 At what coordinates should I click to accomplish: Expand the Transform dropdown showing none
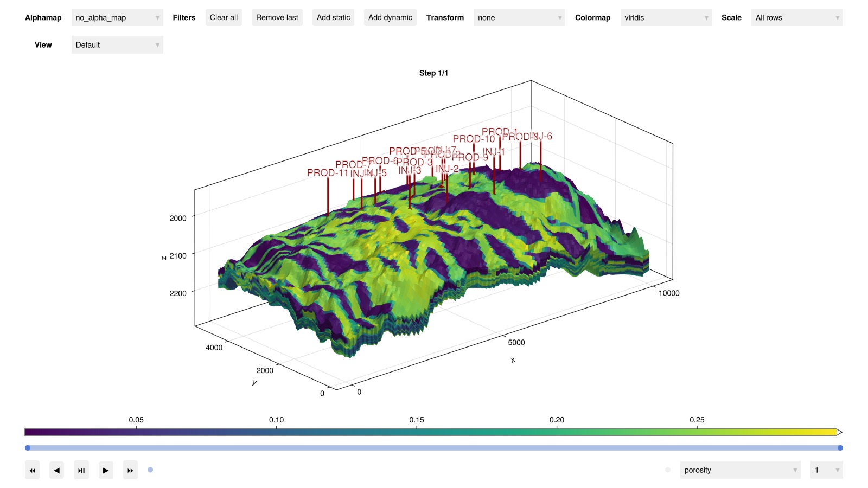pyautogui.click(x=519, y=18)
